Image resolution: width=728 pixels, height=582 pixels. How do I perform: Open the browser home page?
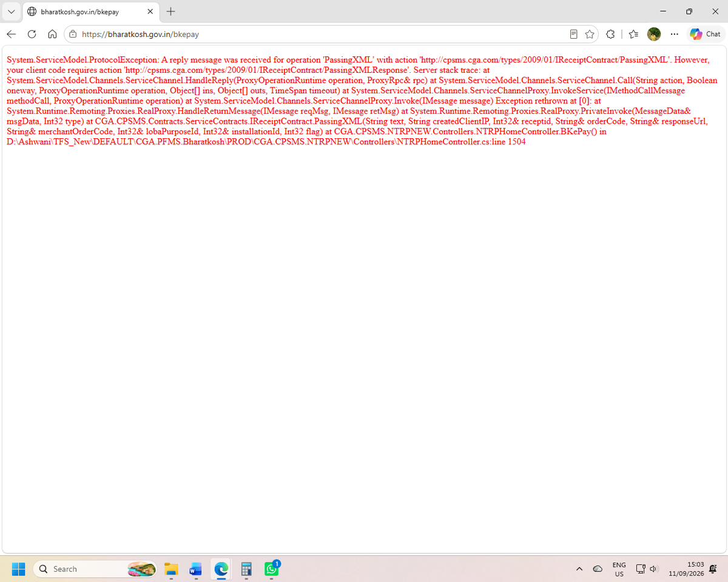point(52,35)
